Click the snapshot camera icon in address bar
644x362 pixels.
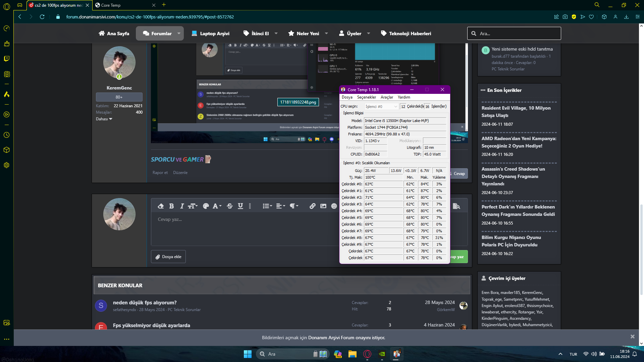click(x=565, y=17)
